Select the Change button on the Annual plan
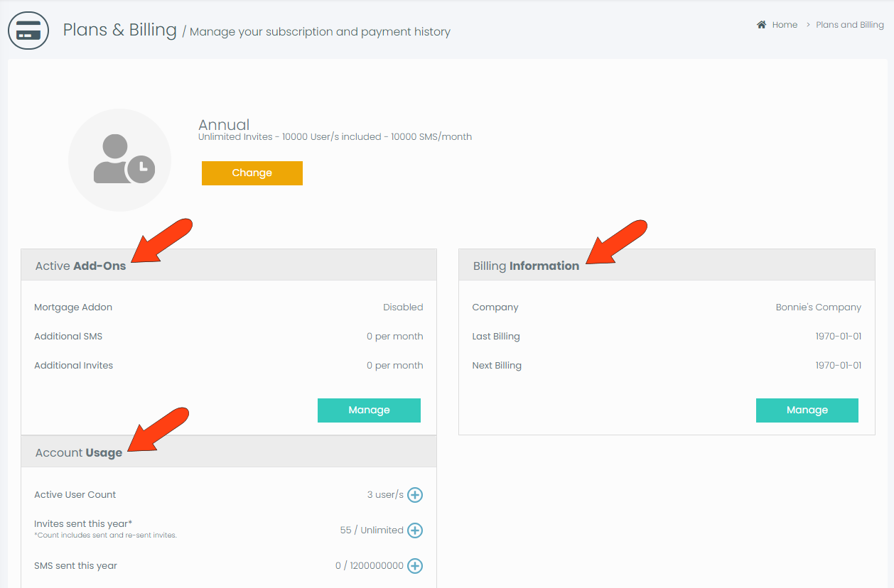 [252, 173]
